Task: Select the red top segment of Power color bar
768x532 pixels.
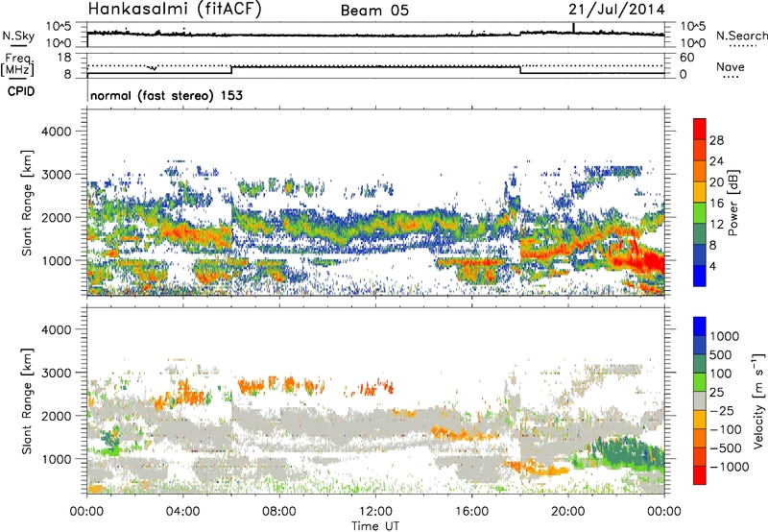Action: coord(700,129)
